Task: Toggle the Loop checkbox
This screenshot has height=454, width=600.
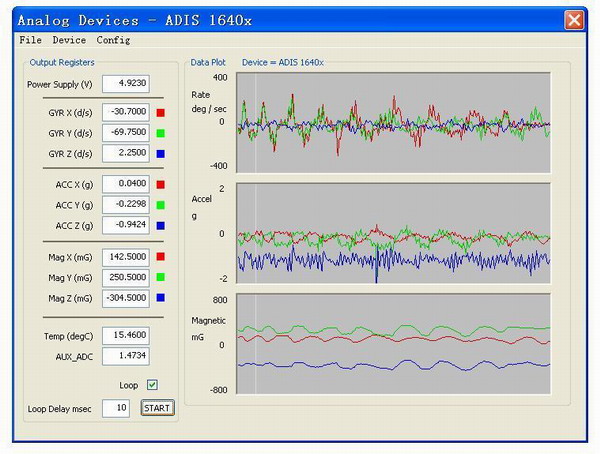Action: (x=152, y=385)
